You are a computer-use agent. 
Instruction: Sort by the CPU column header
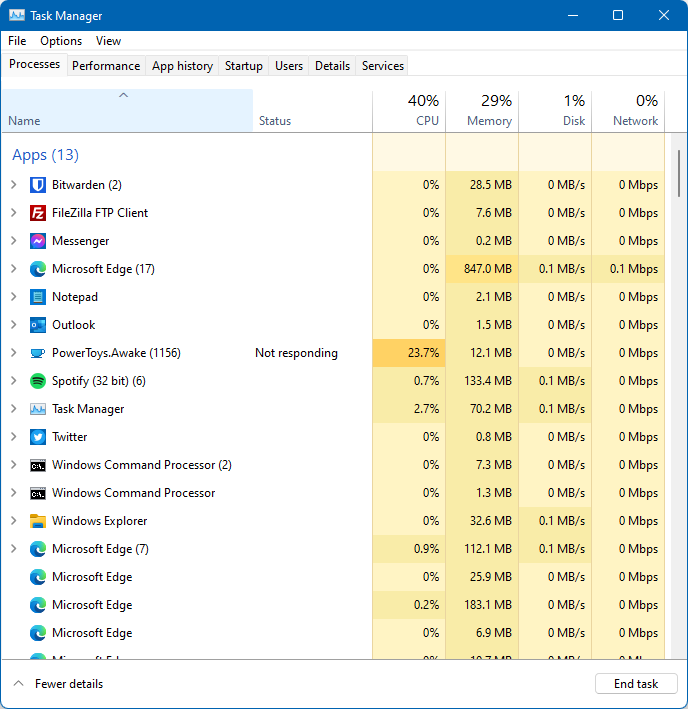tap(409, 111)
